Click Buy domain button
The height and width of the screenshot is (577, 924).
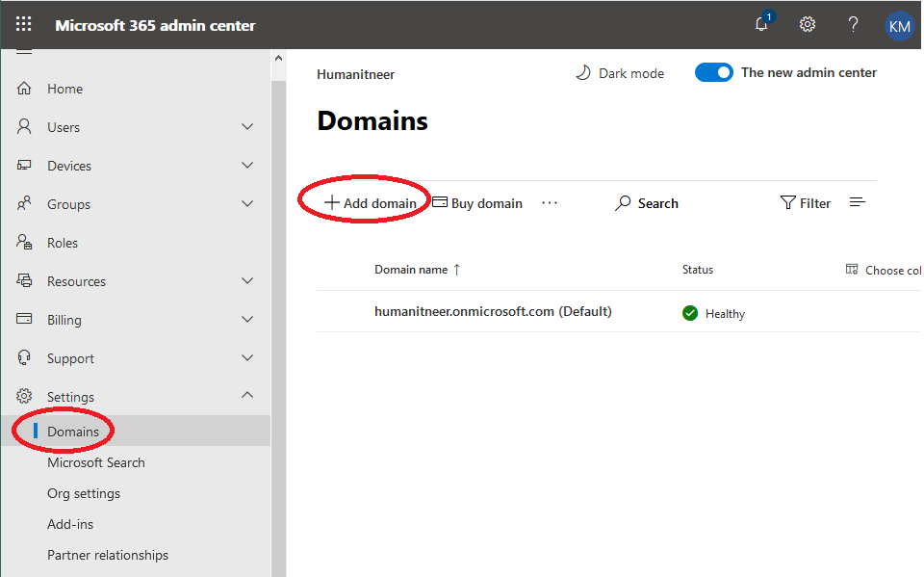coord(477,203)
